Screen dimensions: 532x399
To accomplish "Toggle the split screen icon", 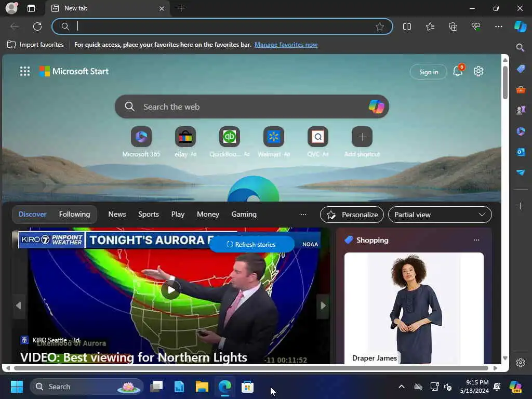I will point(407,26).
